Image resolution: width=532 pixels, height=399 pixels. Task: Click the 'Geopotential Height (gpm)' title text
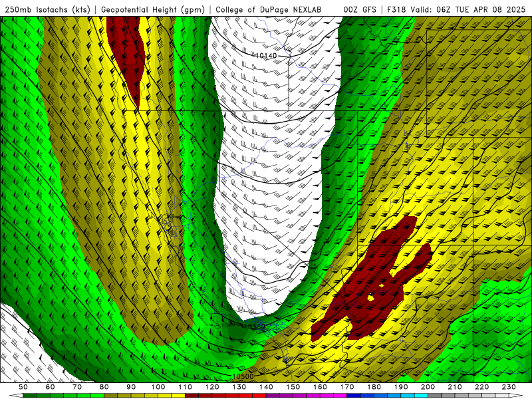(x=153, y=9)
